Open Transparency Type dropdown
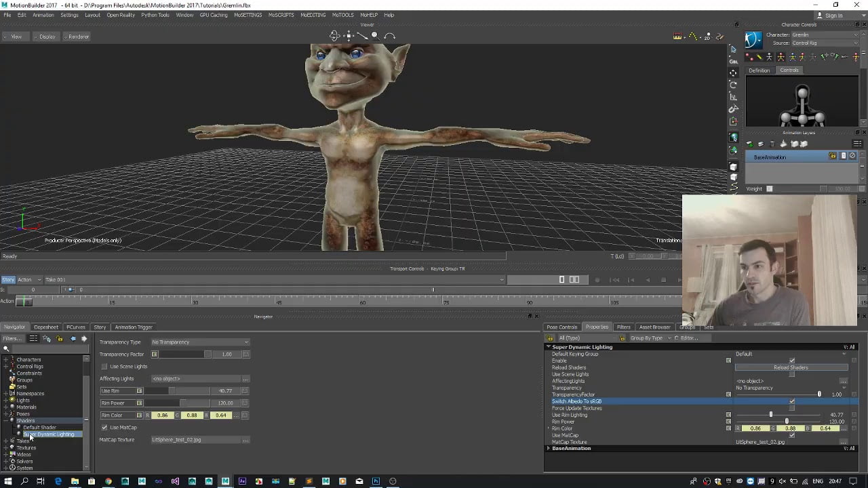Image resolution: width=868 pixels, height=488 pixels. point(200,342)
